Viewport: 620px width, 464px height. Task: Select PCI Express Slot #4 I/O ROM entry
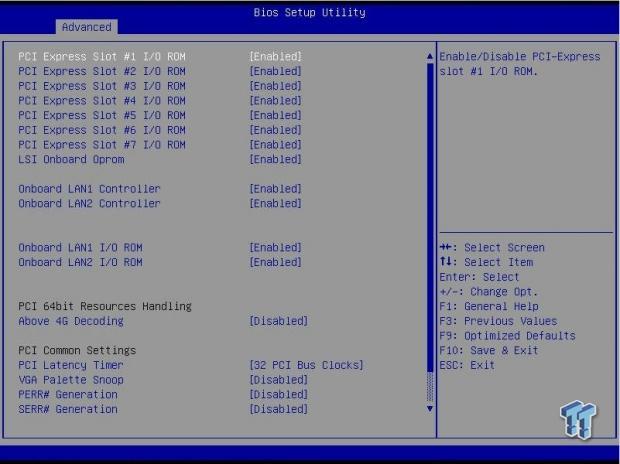[102, 100]
